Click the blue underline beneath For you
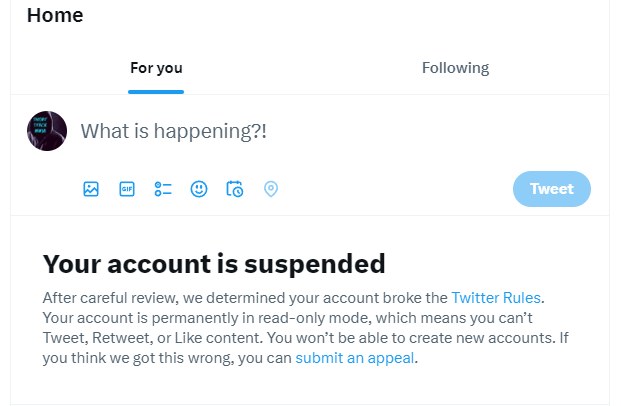621x406 pixels. pyautogui.click(x=156, y=92)
